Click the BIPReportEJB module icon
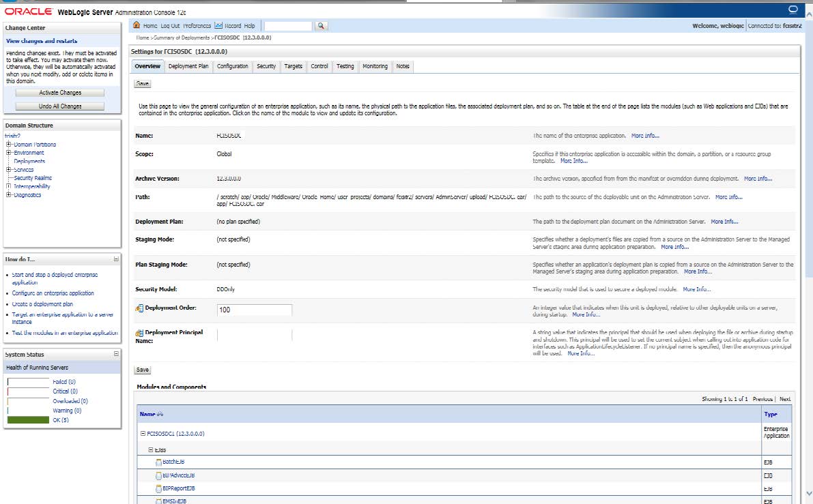The image size is (813, 504). pos(158,488)
